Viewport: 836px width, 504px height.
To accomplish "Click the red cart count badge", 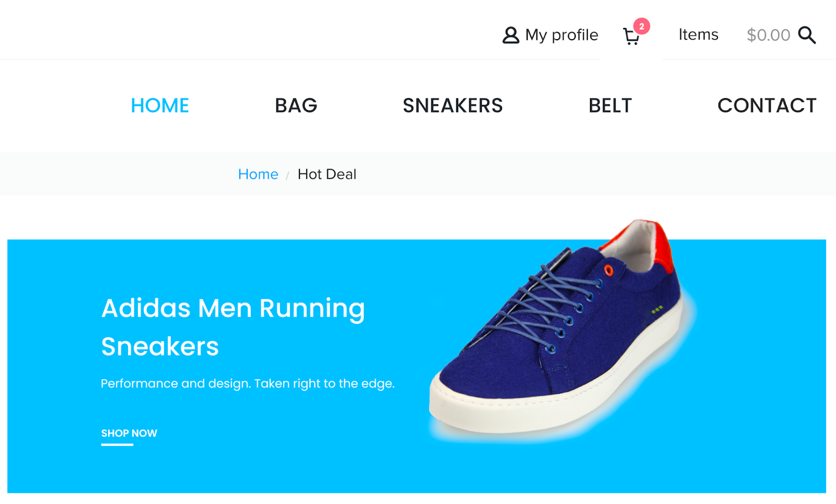I will (x=642, y=26).
